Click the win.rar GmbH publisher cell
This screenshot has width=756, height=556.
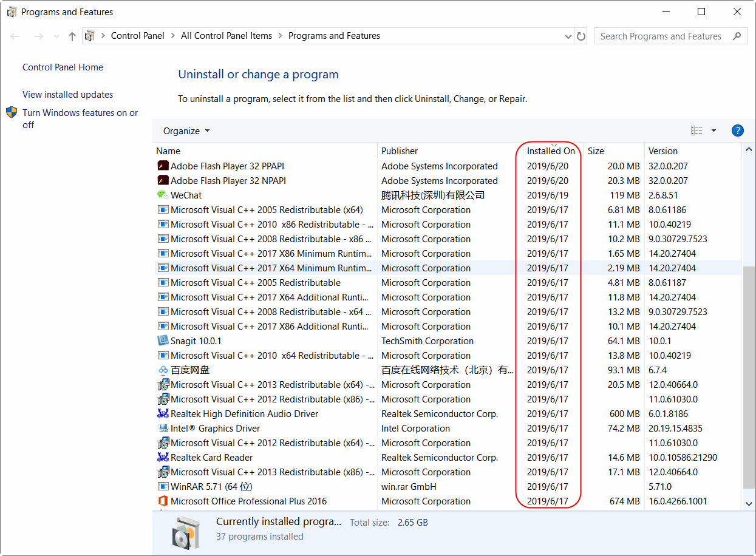click(409, 487)
